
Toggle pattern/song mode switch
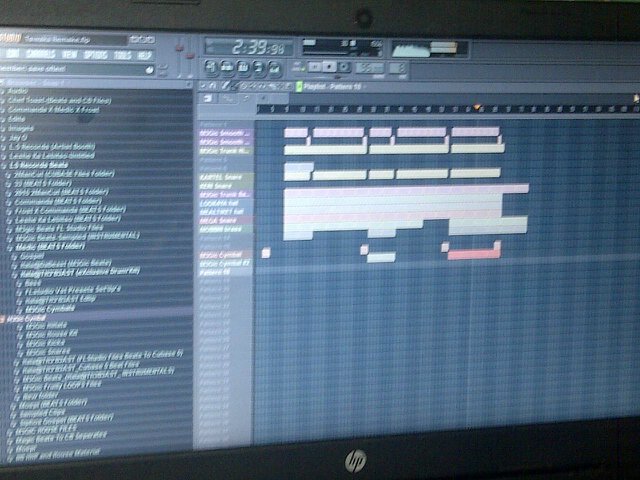click(298, 67)
